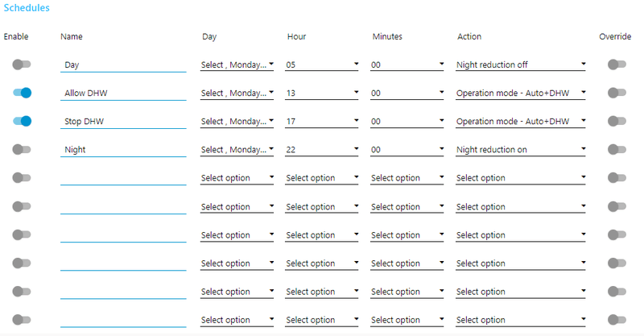Disable the Stop DHW schedule toggle
This screenshot has width=644, height=336.
(x=22, y=121)
